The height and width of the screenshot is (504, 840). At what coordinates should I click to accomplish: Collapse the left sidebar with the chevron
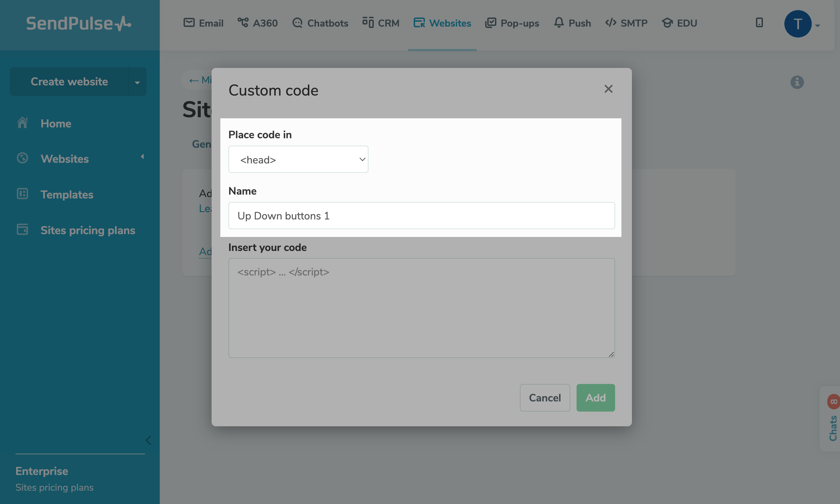[148, 440]
